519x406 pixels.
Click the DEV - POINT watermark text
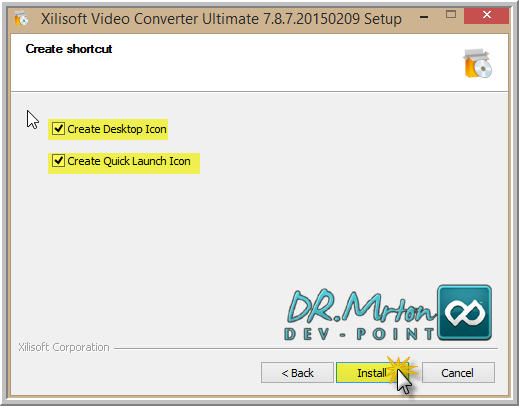[x=359, y=334]
